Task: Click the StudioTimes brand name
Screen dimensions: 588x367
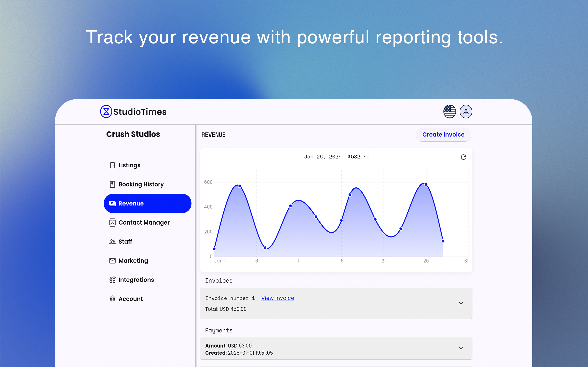Action: (x=140, y=112)
